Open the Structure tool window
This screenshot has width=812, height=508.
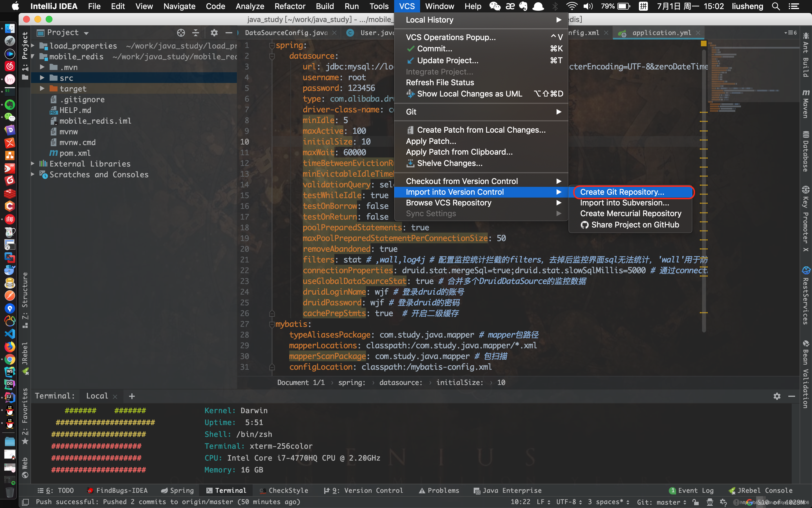[x=25, y=300]
